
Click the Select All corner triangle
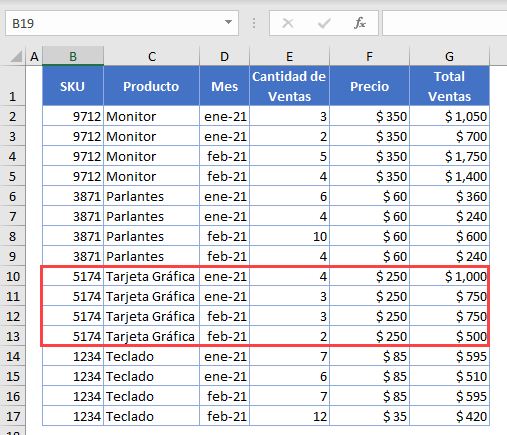pos(16,56)
